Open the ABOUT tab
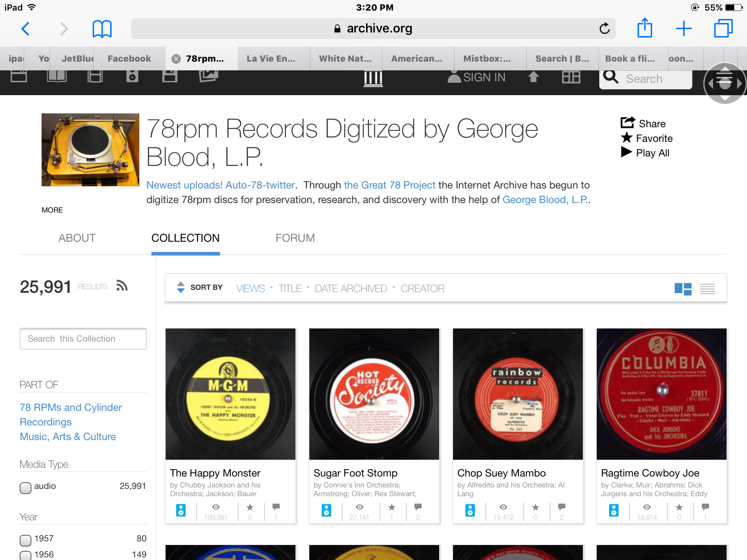 pyautogui.click(x=77, y=238)
